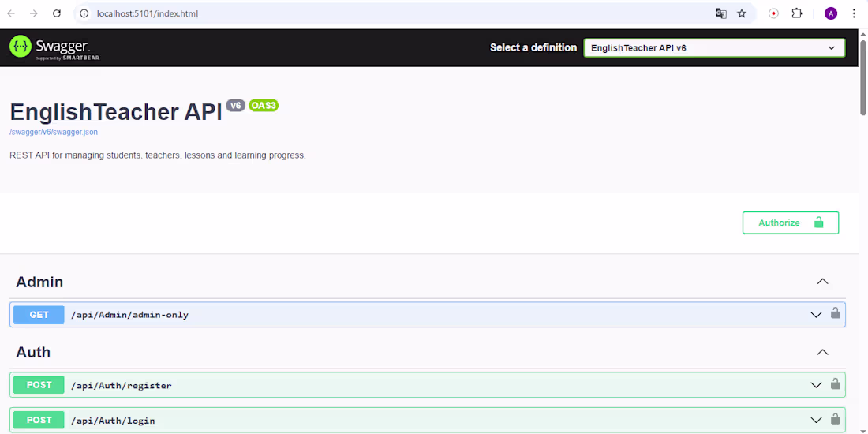Click the Auth section heading
This screenshot has width=868, height=434.
coord(33,352)
